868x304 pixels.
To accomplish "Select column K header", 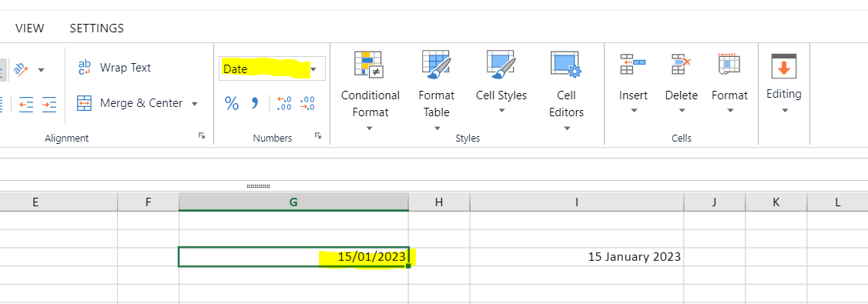I will 776,202.
